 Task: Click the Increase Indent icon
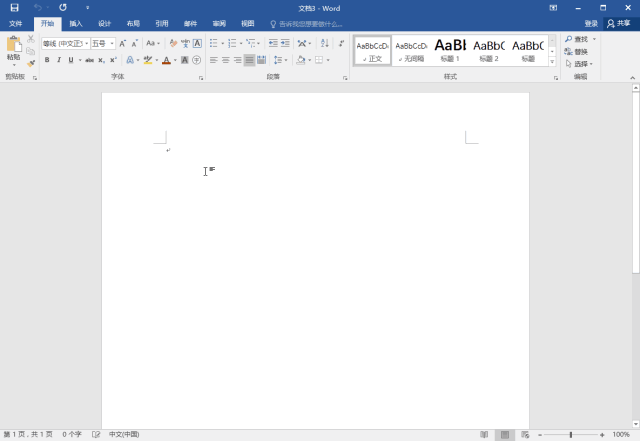(285, 43)
